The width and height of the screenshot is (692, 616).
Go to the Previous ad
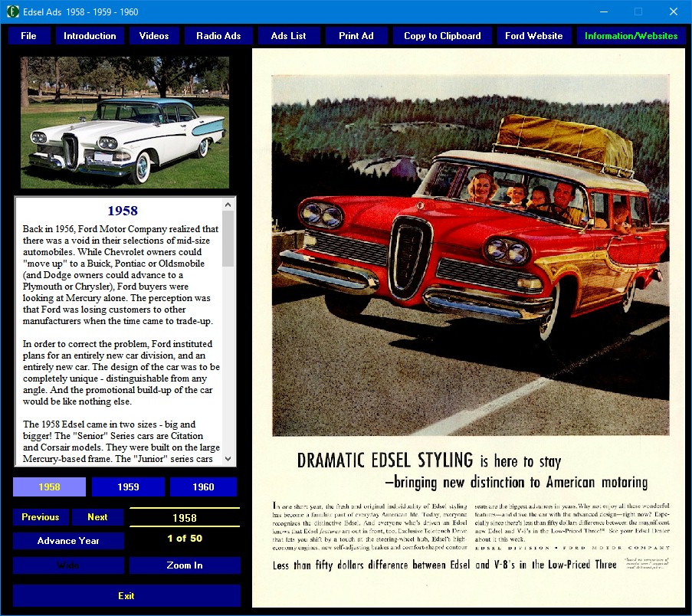click(41, 517)
